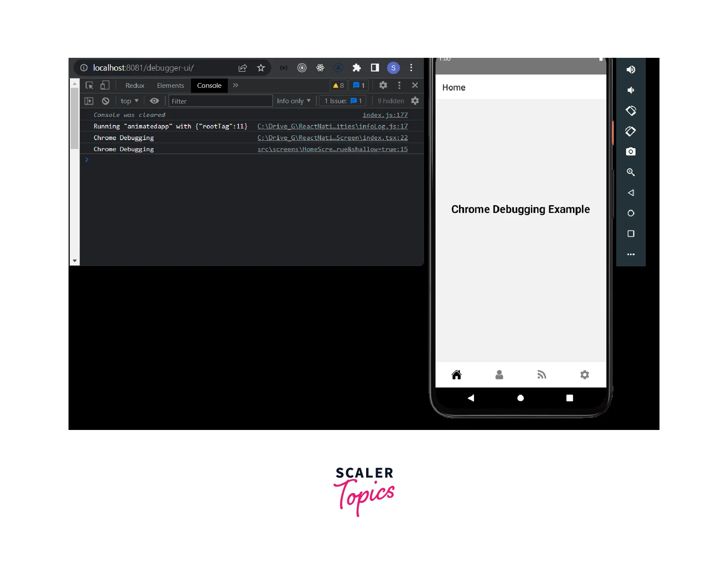Switch to the Elements tab
Viewport: 728px width, 561px height.
170,86
